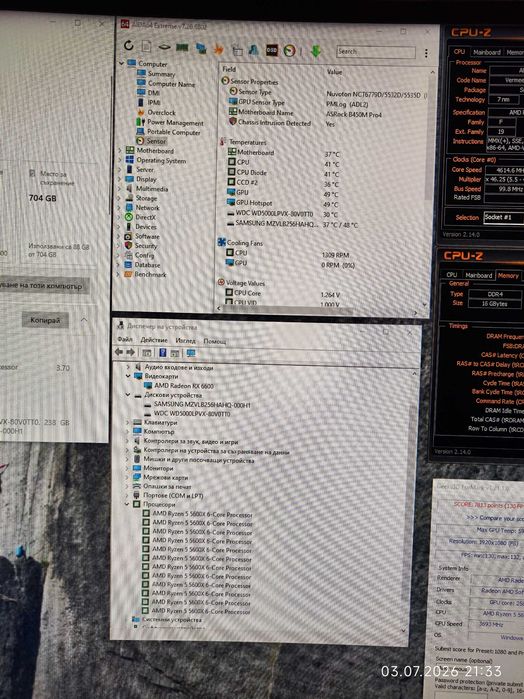The image size is (524, 699).
Task: Expand the Benchmark node in AIDA64
Action: 119,275
